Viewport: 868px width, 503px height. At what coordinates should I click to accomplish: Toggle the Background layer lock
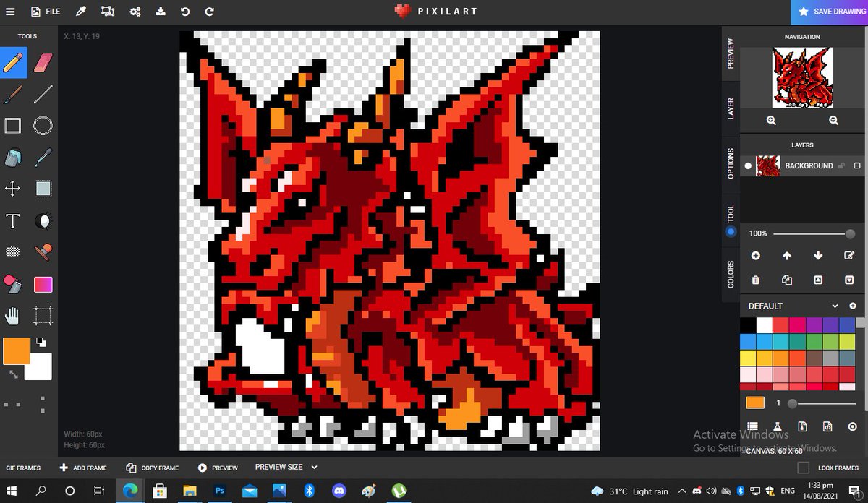tap(841, 165)
